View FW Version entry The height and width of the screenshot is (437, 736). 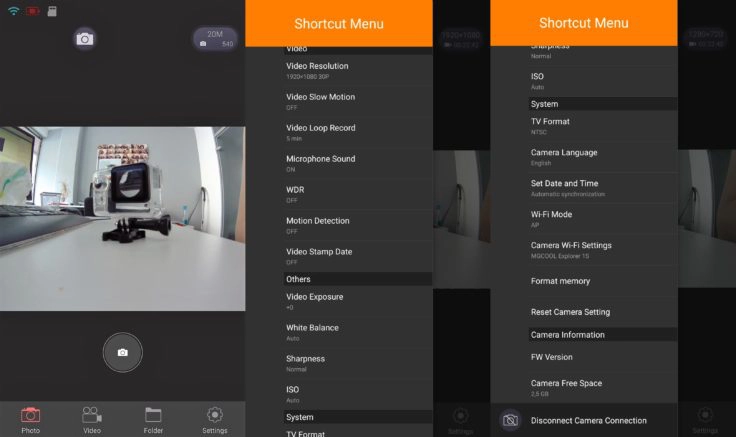click(603, 357)
